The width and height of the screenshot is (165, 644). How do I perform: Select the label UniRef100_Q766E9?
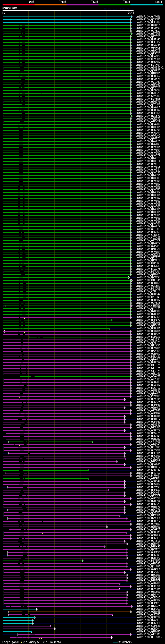[x=148, y=620]
